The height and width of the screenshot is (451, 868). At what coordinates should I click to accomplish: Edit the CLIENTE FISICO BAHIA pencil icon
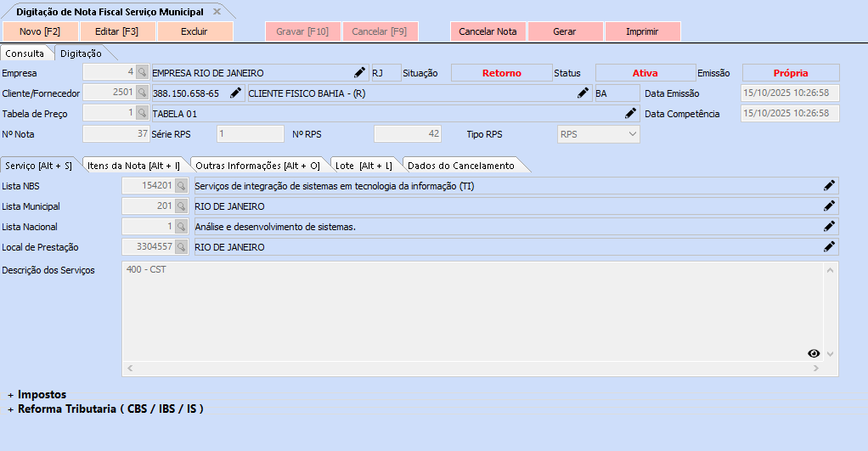[x=583, y=93]
